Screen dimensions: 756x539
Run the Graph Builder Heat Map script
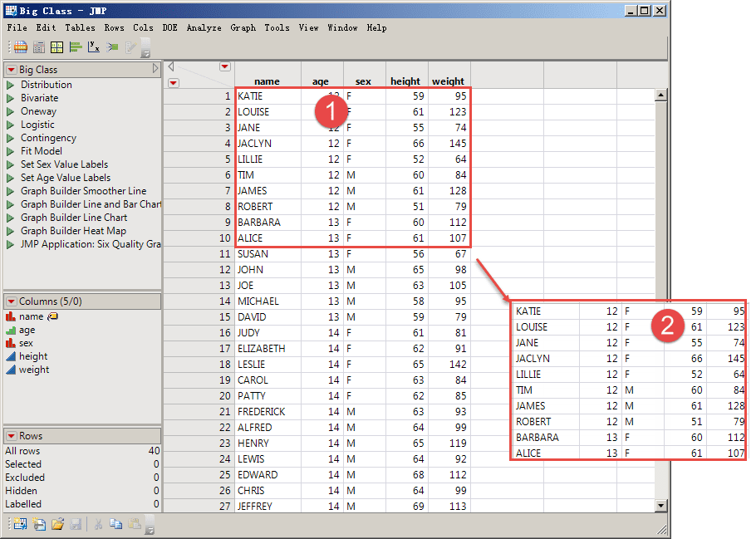click(x=11, y=231)
